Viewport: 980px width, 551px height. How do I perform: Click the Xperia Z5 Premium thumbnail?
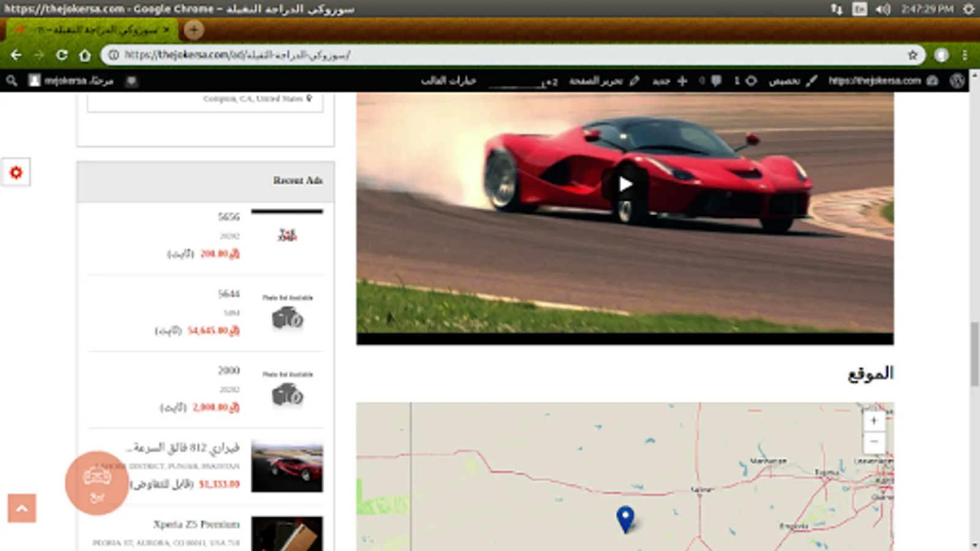287,534
